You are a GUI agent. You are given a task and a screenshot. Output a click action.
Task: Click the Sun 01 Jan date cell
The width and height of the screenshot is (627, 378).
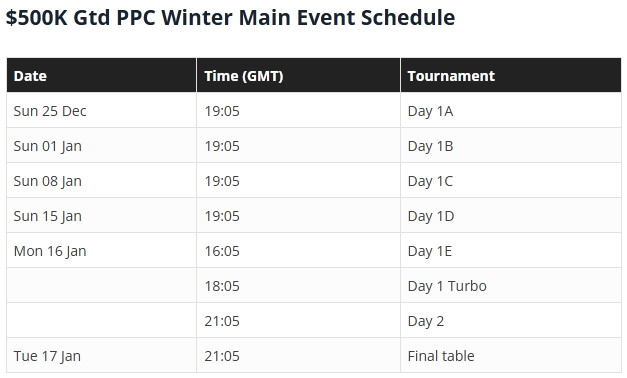click(x=102, y=146)
